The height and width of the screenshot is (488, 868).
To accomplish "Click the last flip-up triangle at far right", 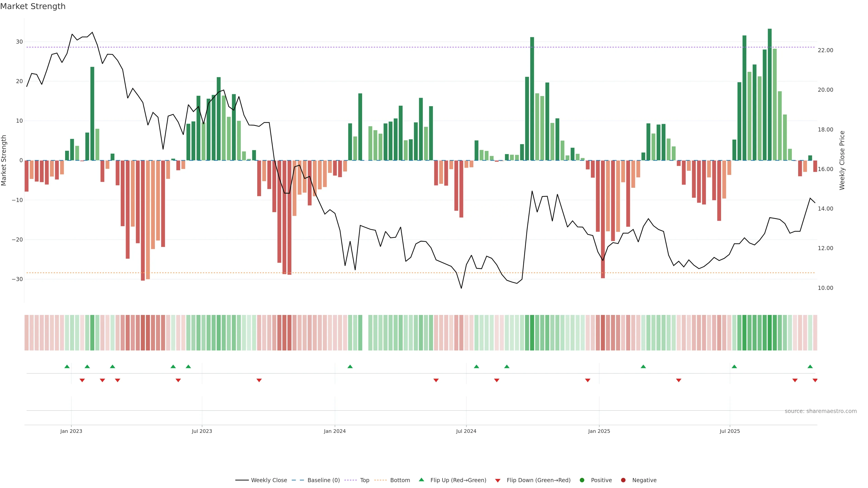I will (810, 366).
